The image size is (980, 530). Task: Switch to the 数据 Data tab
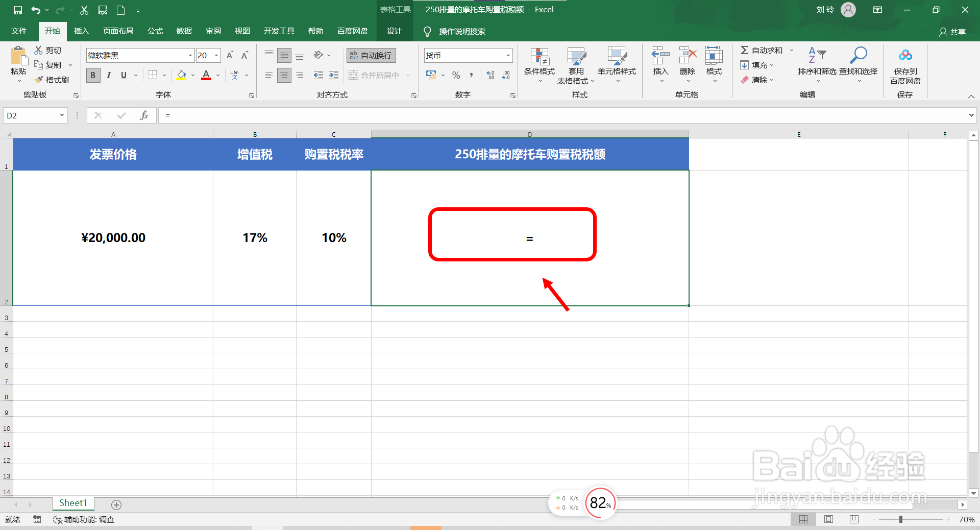[x=184, y=31]
